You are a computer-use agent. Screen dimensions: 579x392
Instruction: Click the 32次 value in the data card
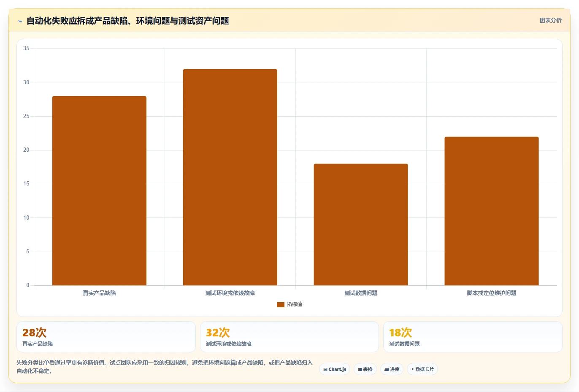click(218, 333)
